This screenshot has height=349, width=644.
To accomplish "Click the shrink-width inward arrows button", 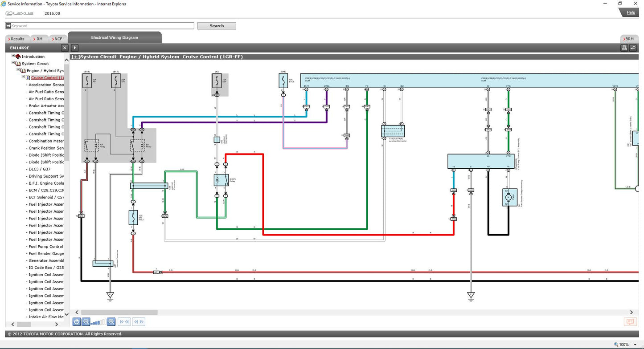I will click(x=124, y=322).
